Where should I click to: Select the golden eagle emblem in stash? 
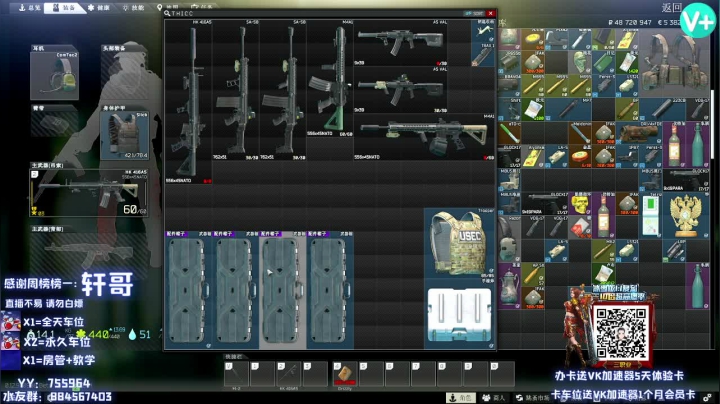click(x=686, y=216)
